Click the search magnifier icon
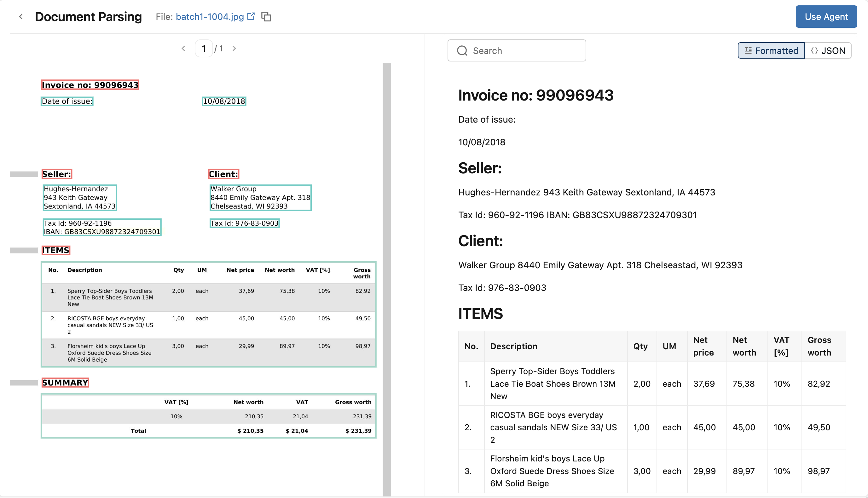 pos(462,50)
